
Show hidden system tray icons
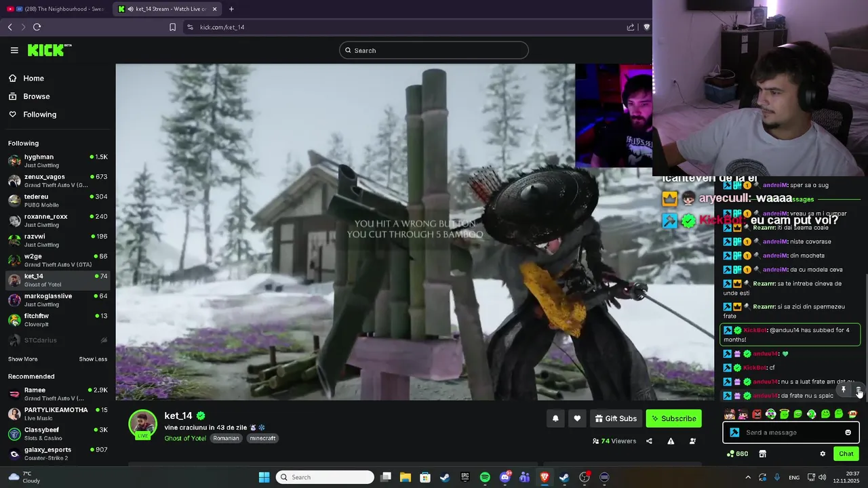click(x=748, y=477)
